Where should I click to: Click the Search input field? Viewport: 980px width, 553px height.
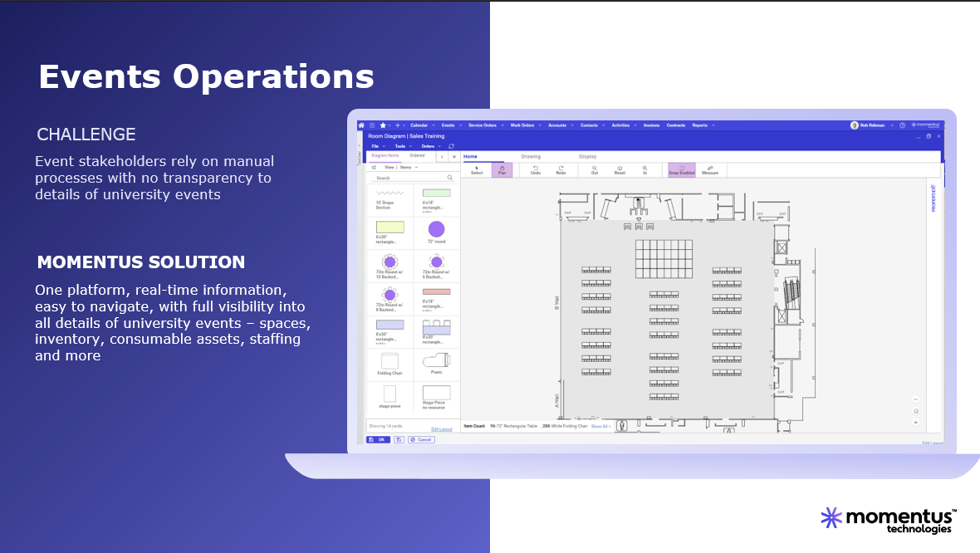tap(413, 178)
